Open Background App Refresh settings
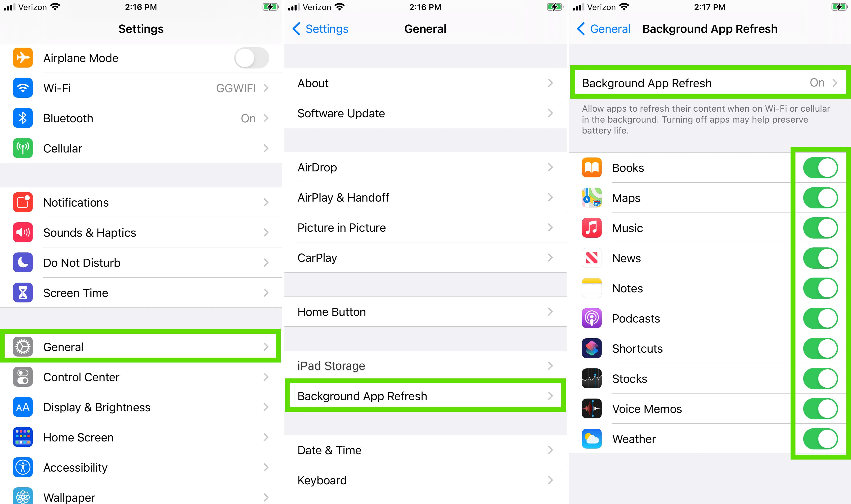This screenshot has width=851, height=504. coord(423,395)
